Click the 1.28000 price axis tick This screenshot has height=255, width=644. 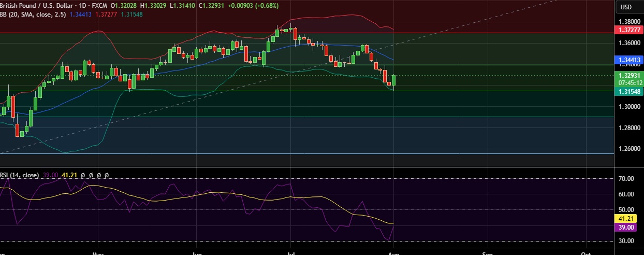pyautogui.click(x=631, y=127)
